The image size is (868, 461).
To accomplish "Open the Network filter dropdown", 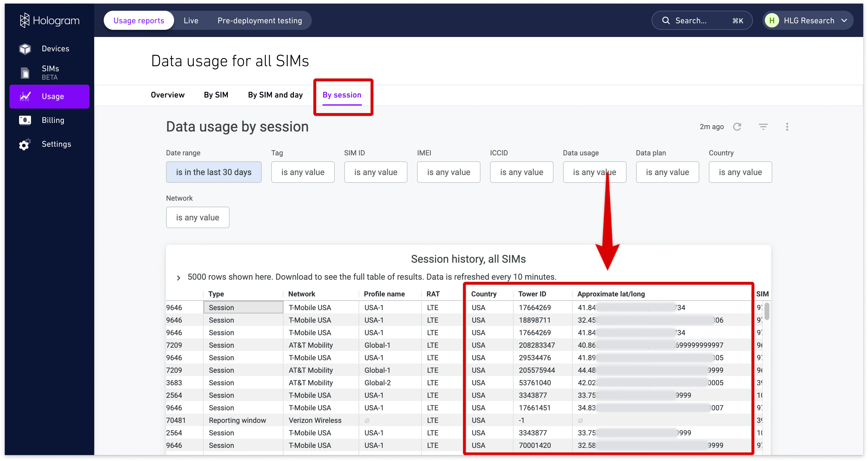I will pos(197,217).
